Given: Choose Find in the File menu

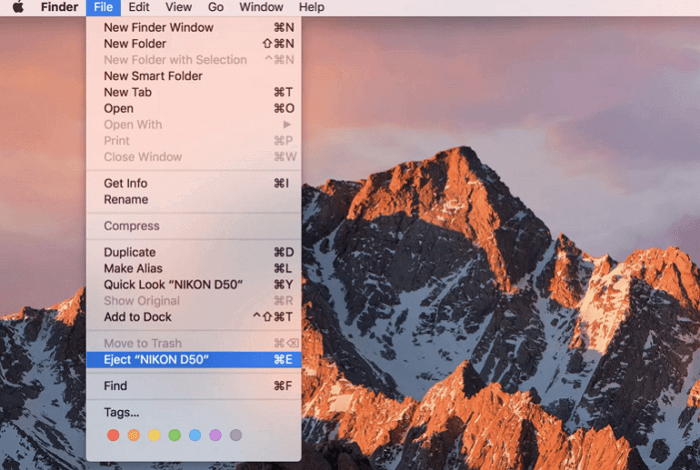Looking at the screenshot, I should [x=194, y=386].
